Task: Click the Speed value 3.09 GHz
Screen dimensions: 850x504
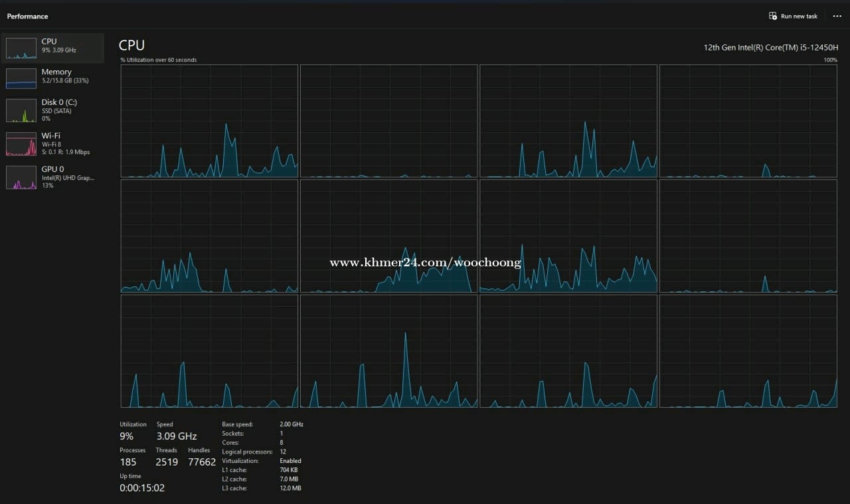Action: pos(177,436)
